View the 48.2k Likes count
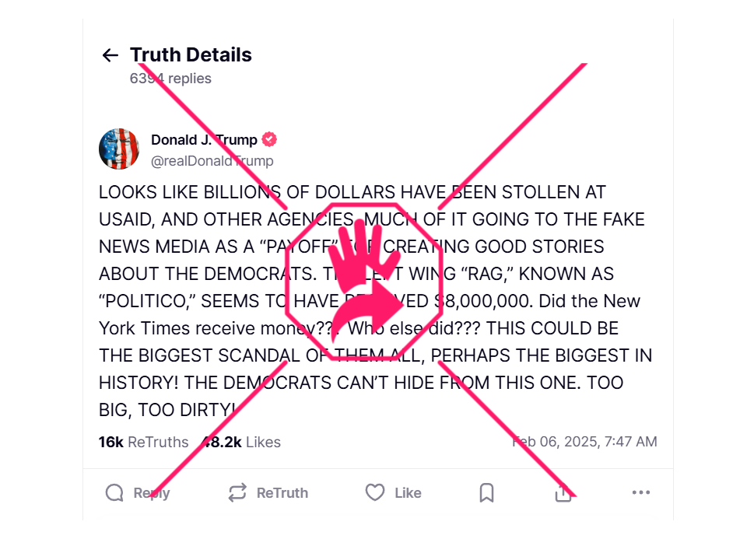This screenshot has width=747, height=560. point(241,443)
